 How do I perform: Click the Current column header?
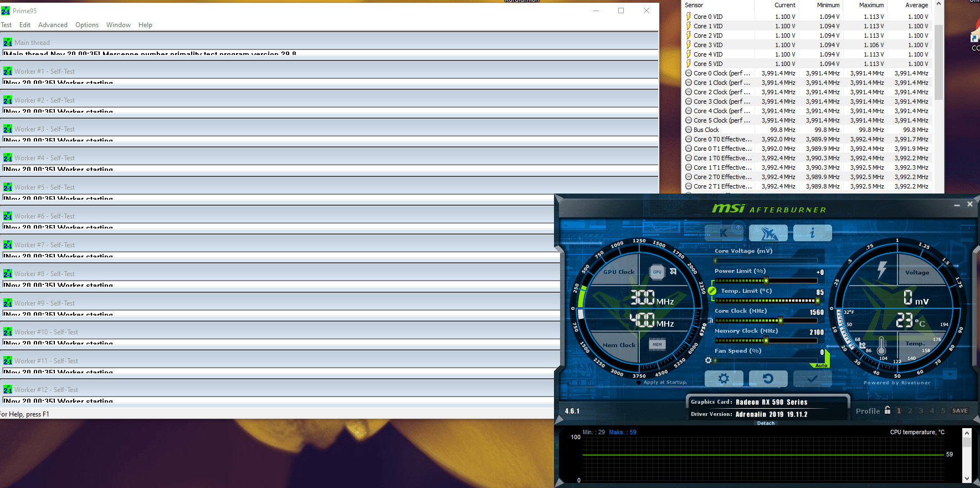[x=776, y=5]
